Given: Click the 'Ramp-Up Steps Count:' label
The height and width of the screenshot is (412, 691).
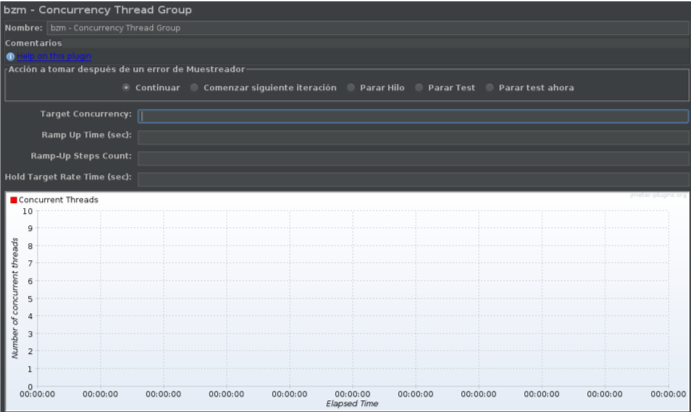Looking at the screenshot, I should pyautogui.click(x=81, y=156).
